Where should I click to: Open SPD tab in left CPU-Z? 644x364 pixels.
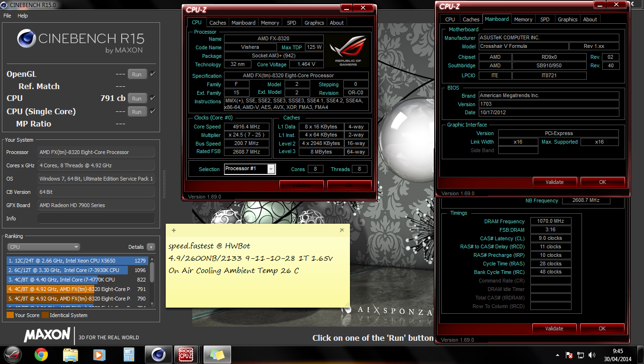pyautogui.click(x=292, y=23)
